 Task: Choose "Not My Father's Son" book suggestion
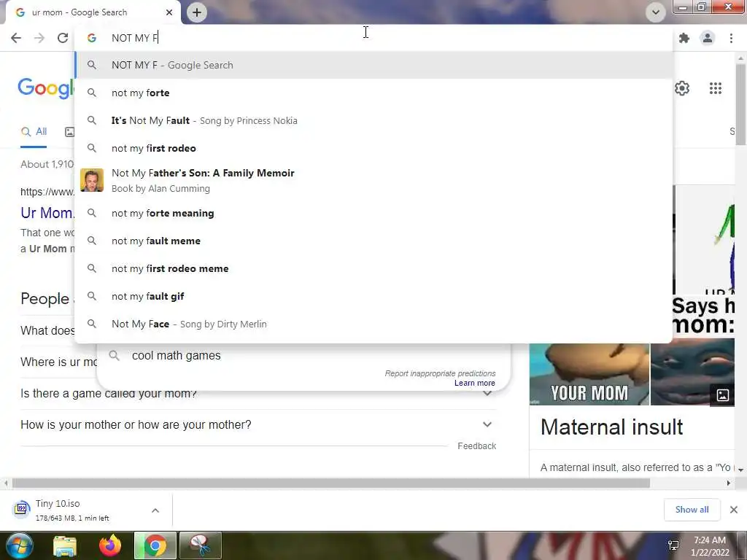pyautogui.click(x=374, y=181)
